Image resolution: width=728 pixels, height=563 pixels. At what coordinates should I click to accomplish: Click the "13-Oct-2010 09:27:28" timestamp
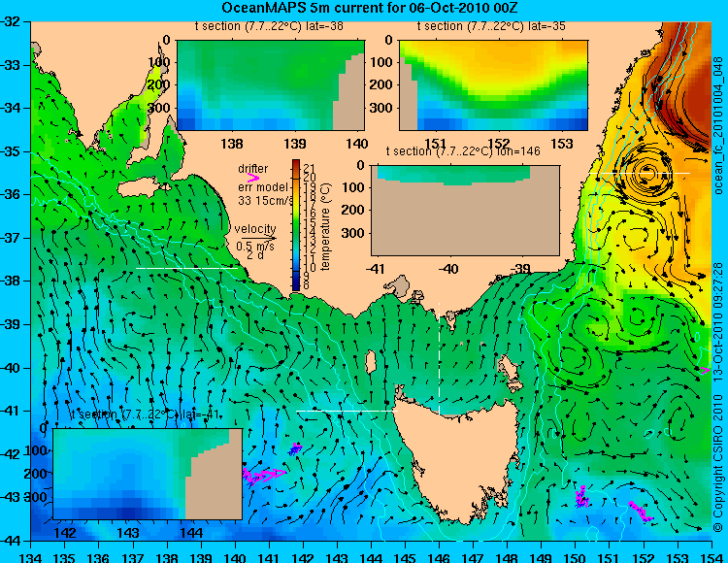pyautogui.click(x=718, y=321)
